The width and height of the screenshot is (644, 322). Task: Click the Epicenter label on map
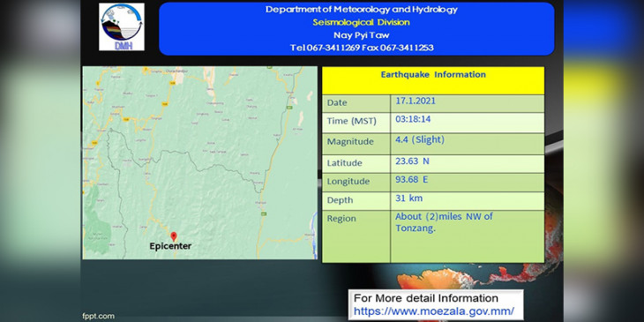coord(170,246)
